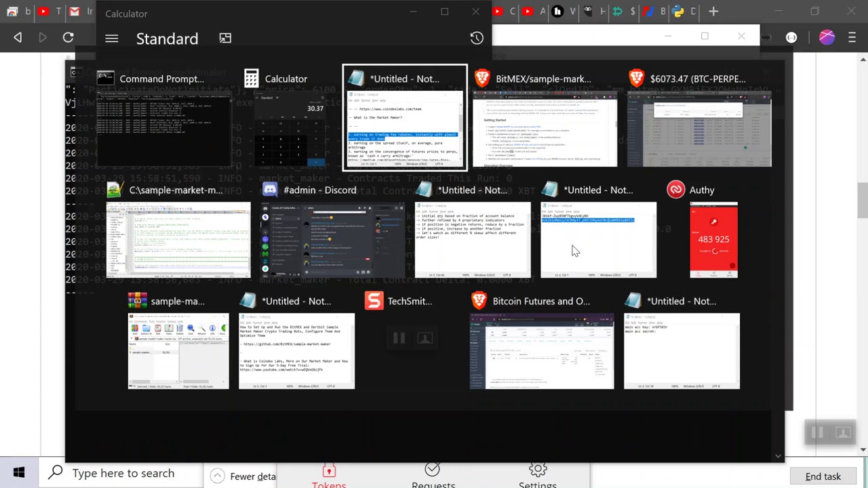This screenshot has height=488, width=868.
Task: Click the End task button
Action: pos(823,476)
